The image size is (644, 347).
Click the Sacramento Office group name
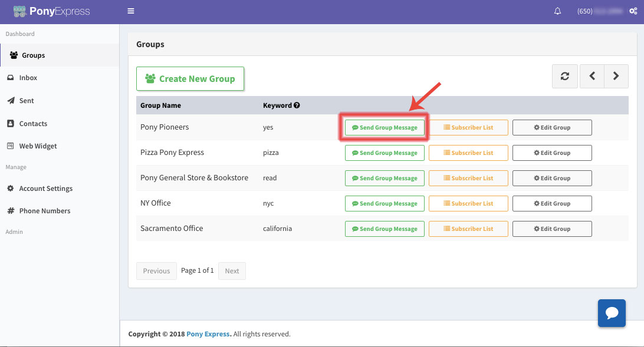(x=172, y=229)
